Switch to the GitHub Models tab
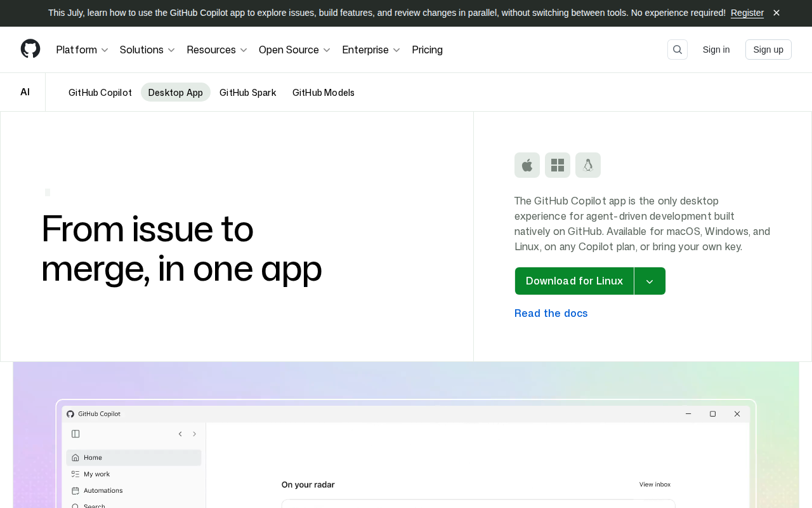812x508 pixels. point(324,93)
